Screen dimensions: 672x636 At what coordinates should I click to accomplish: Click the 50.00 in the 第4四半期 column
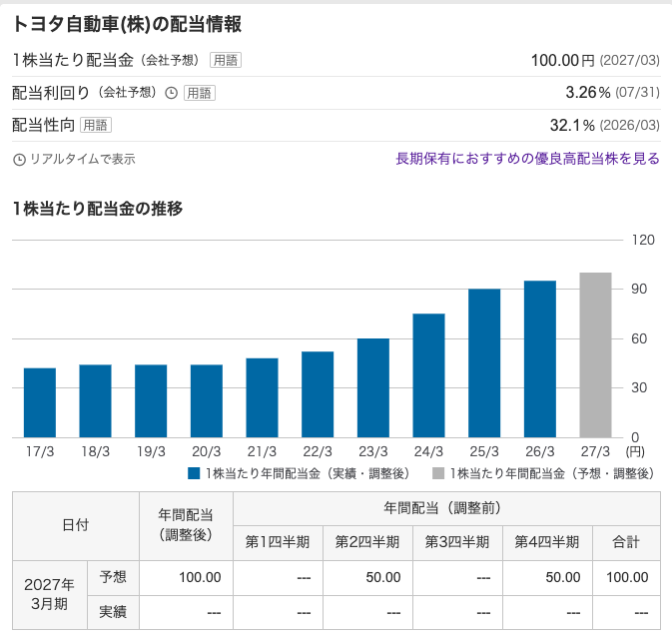563,578
